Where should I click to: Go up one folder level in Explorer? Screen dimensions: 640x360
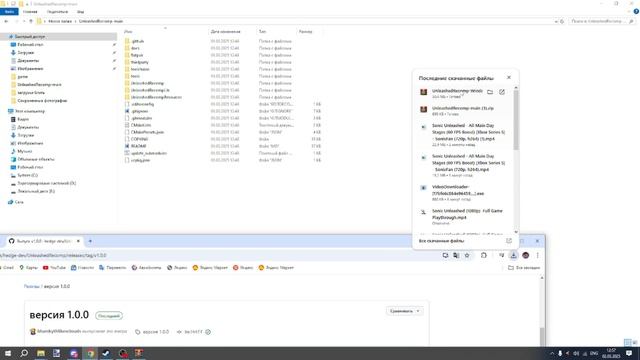point(31,21)
